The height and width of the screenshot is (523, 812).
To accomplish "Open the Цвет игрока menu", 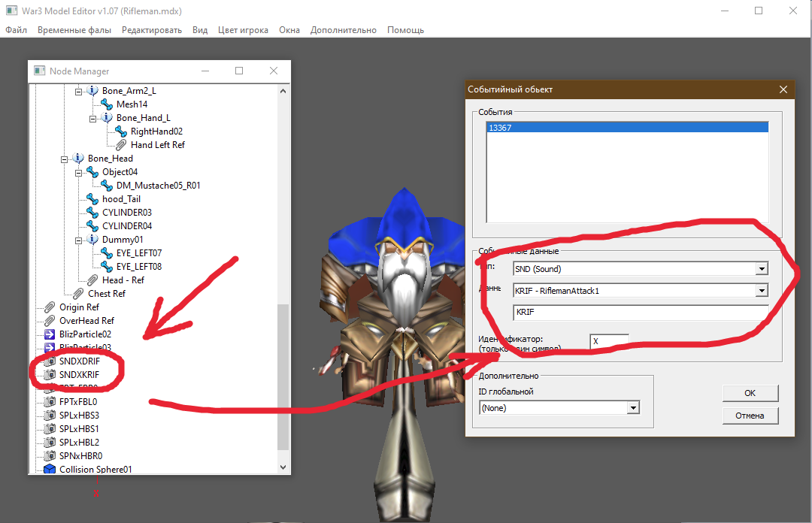I will 243,30.
